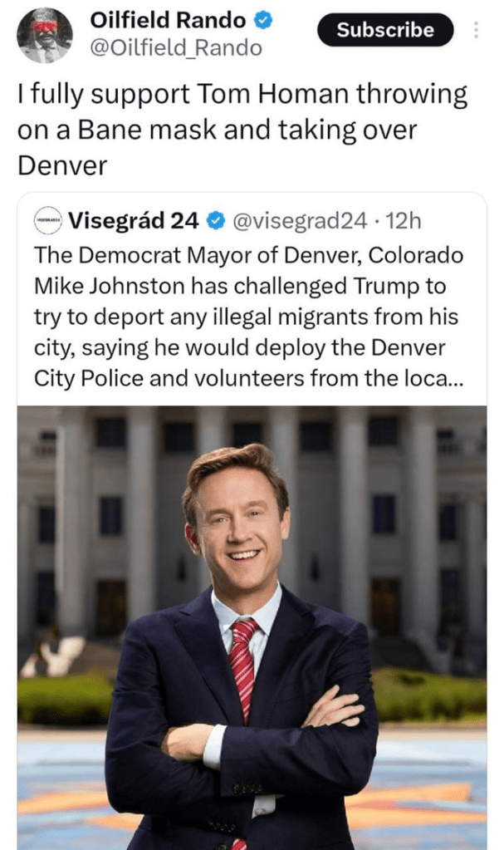Open the Visegrád 24 display name
This screenshot has height=850, width=504.
(x=134, y=221)
